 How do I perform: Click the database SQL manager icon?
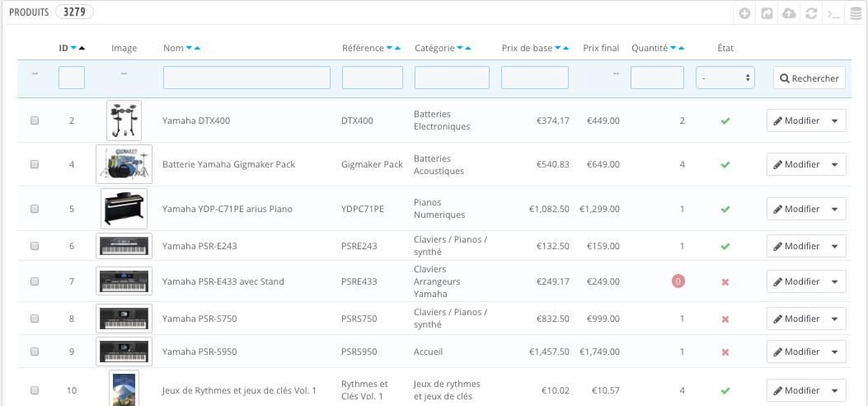[x=856, y=14]
